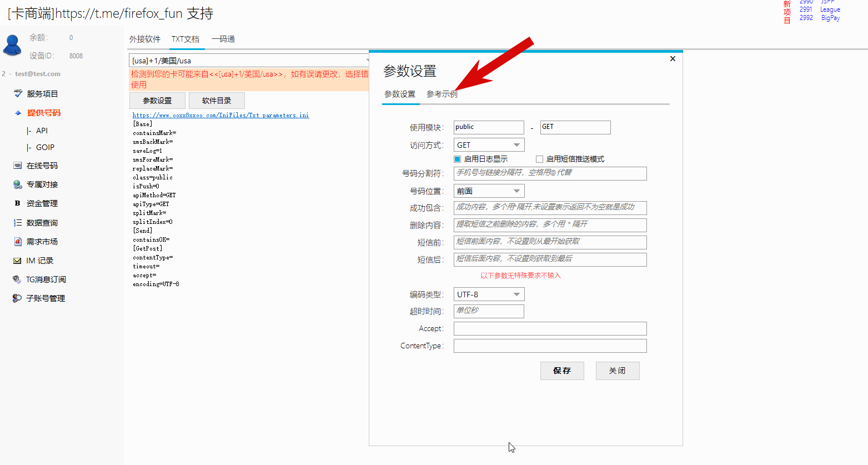Click the apiMethod=GET line
The image size is (868, 465).
click(x=154, y=195)
